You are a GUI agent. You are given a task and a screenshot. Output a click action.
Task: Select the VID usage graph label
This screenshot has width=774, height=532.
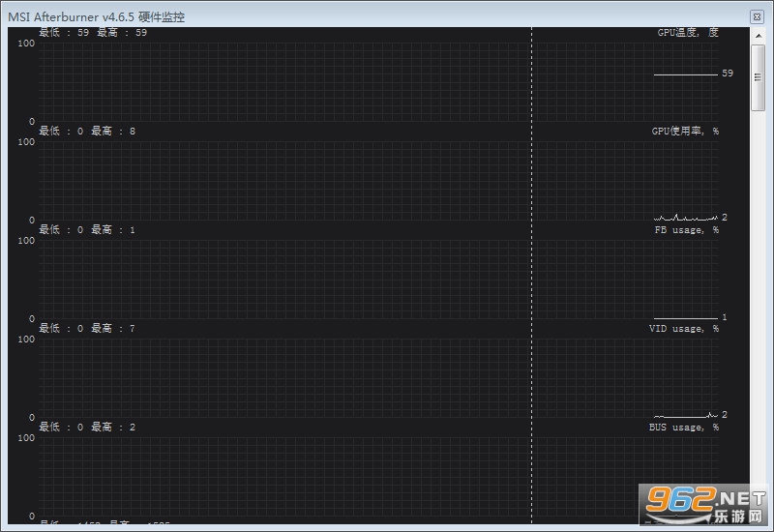(684, 329)
